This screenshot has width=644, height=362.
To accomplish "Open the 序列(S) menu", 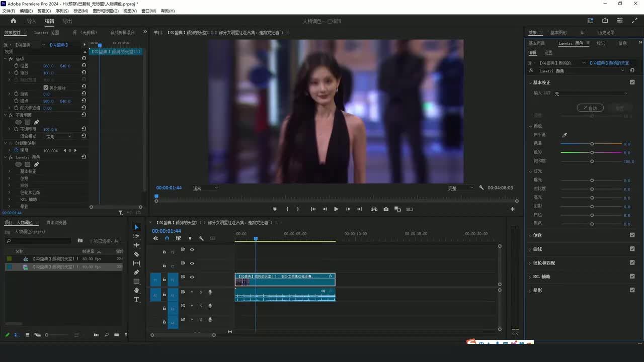I will pos(62,11).
